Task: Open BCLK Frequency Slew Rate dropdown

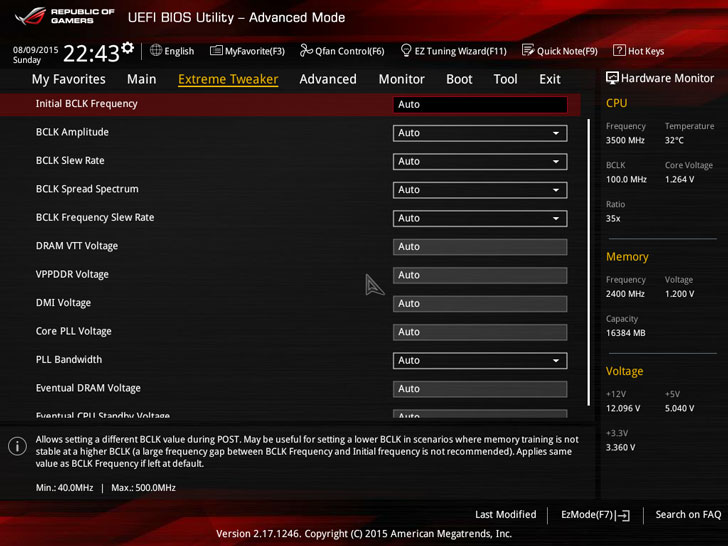Action: [x=480, y=218]
